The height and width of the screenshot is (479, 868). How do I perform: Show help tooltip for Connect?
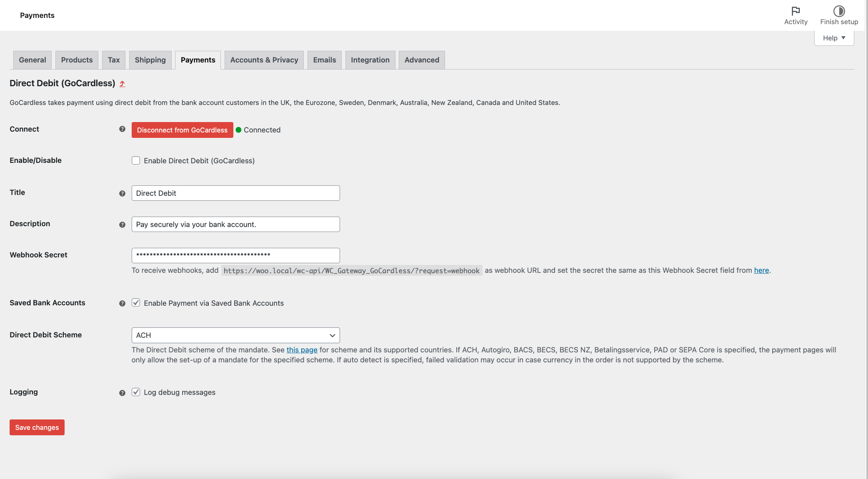coord(122,129)
